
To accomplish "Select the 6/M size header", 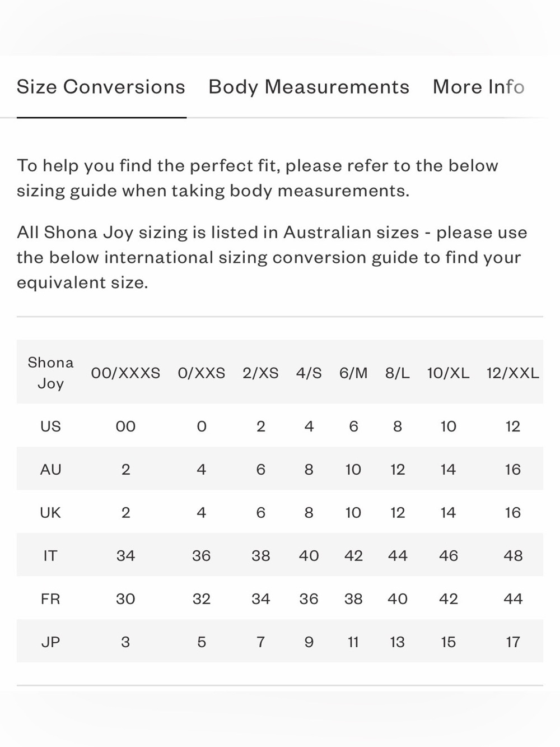I will coord(353,373).
